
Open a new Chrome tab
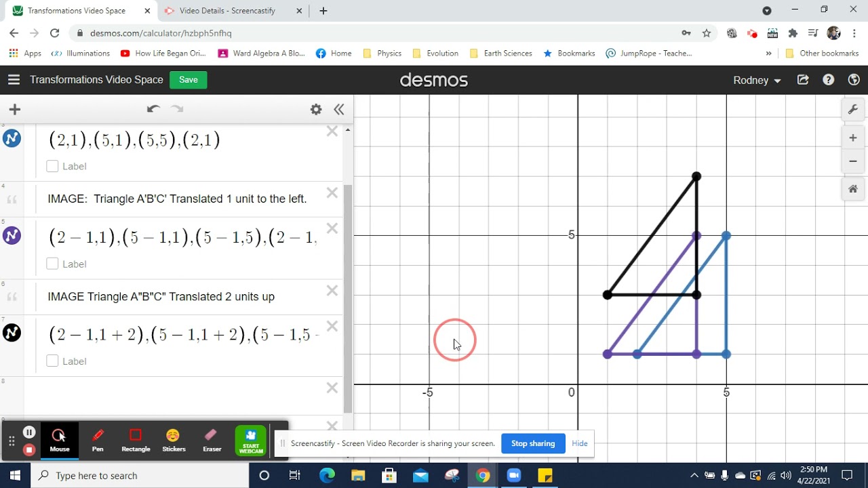323,11
